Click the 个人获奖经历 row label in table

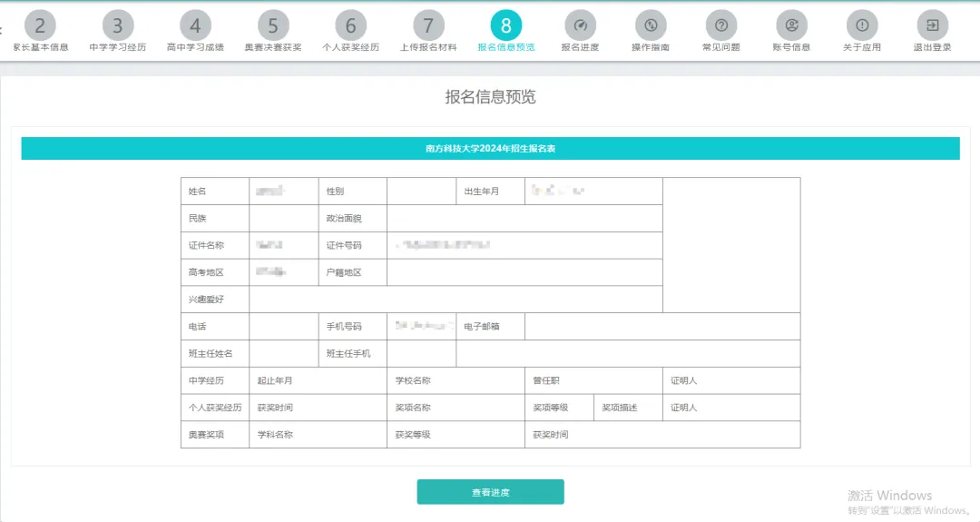tap(215, 408)
